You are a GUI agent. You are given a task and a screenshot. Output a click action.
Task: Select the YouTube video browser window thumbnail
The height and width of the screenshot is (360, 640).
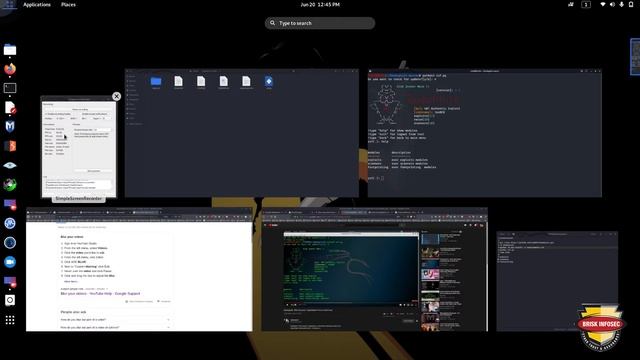click(375, 269)
